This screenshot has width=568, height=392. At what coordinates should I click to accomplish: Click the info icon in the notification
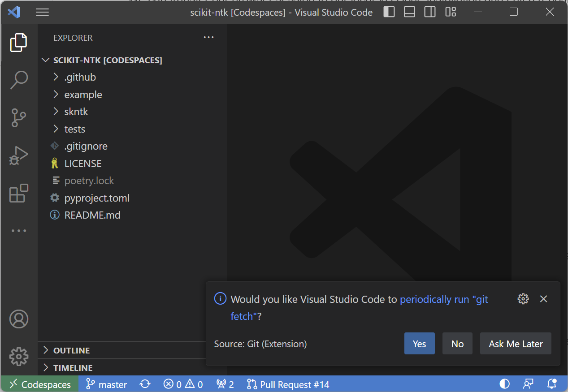[x=220, y=299]
